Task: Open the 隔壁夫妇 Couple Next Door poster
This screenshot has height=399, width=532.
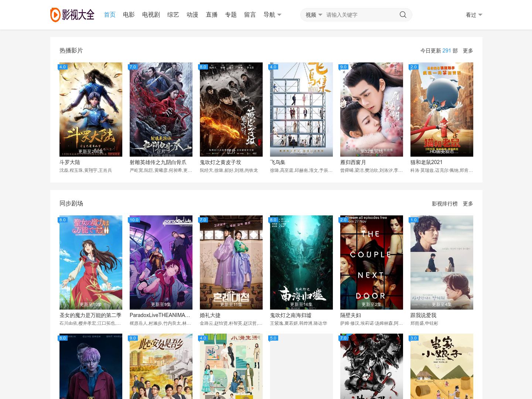Action: (x=372, y=262)
